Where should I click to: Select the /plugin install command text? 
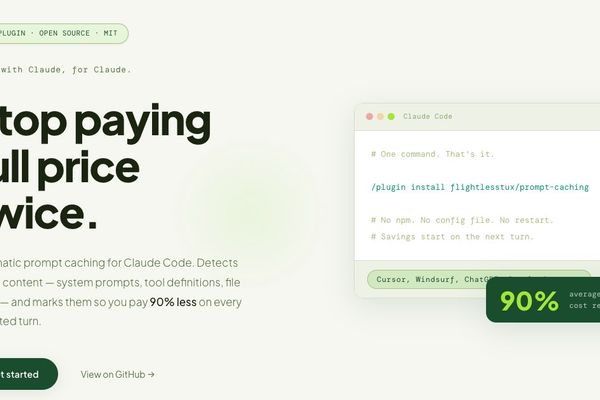point(480,187)
